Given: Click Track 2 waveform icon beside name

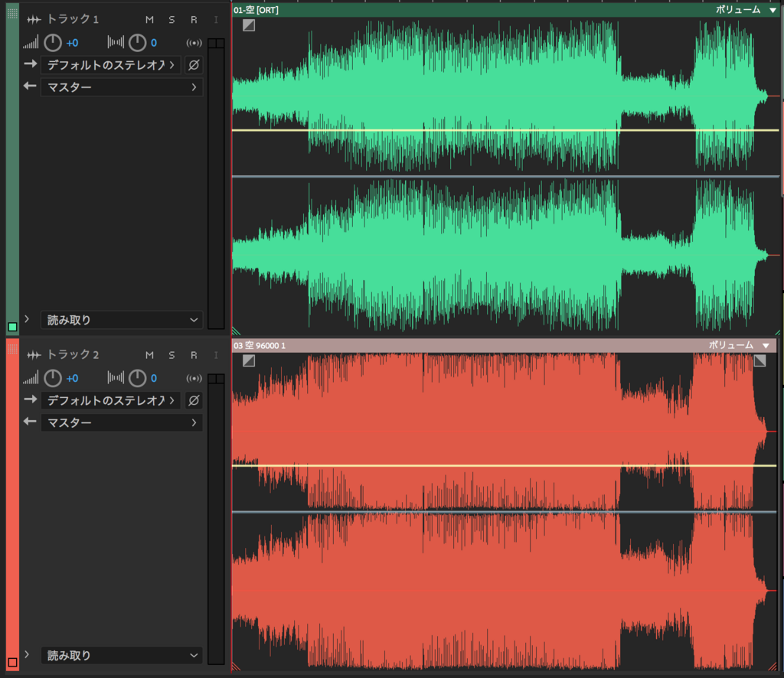Looking at the screenshot, I should click(34, 355).
